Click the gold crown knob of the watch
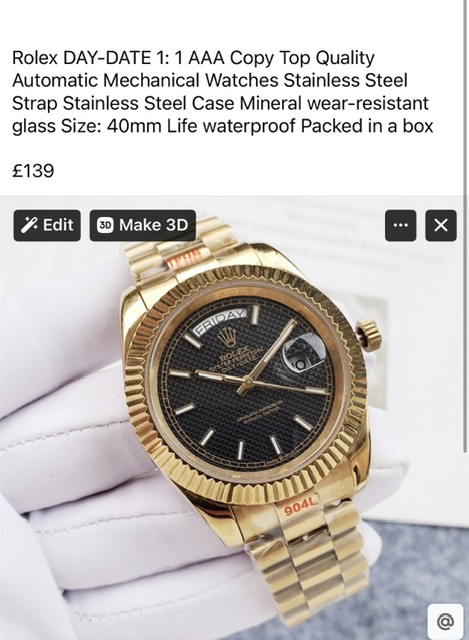 370,335
